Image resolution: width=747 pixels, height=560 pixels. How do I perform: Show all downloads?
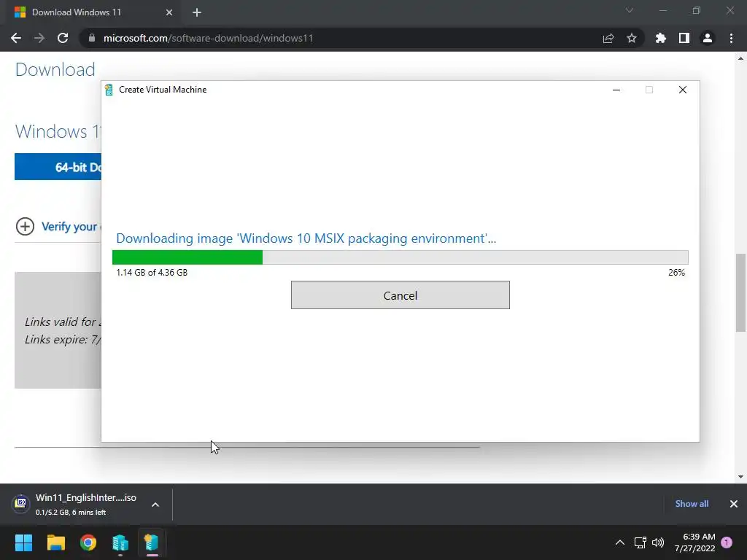(x=692, y=504)
